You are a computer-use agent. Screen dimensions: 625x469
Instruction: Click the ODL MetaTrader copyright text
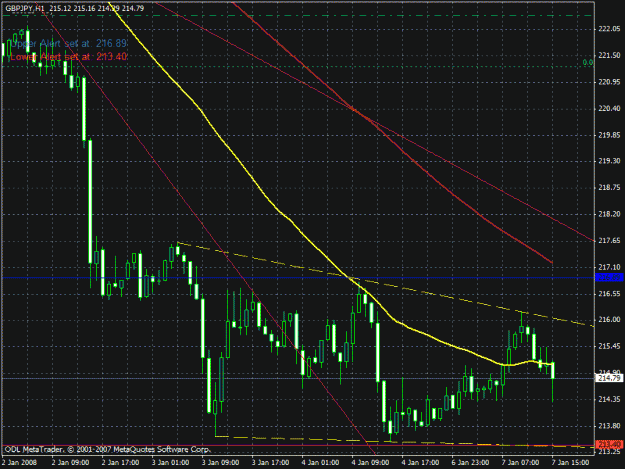click(107, 449)
